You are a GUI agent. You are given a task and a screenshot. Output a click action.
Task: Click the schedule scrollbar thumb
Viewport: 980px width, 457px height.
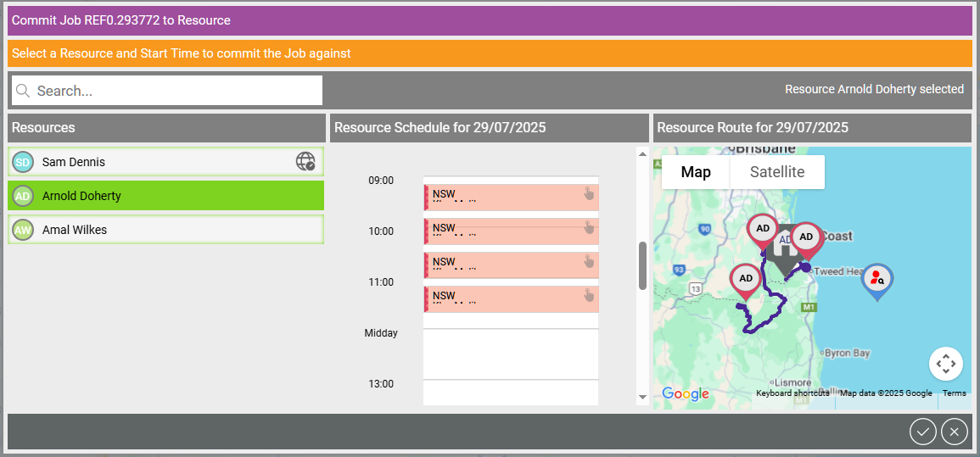coord(642,266)
